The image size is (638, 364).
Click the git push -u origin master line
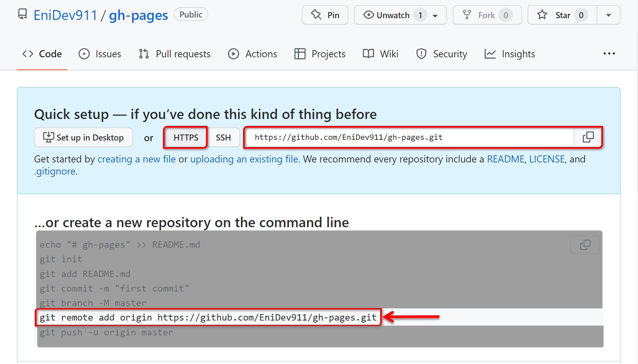(106, 332)
